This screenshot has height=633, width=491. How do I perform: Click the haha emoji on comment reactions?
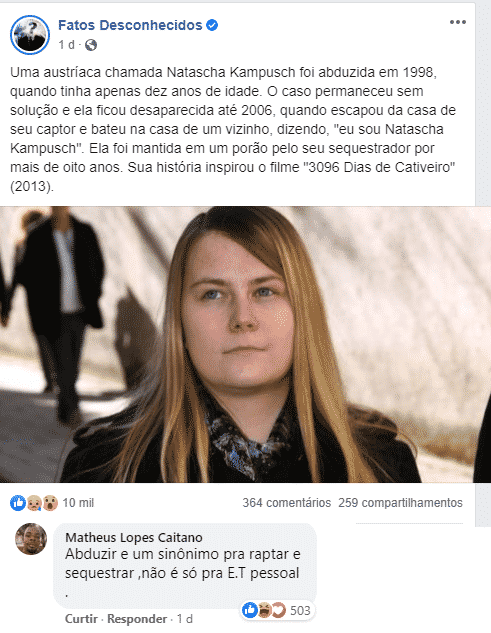tap(264, 610)
